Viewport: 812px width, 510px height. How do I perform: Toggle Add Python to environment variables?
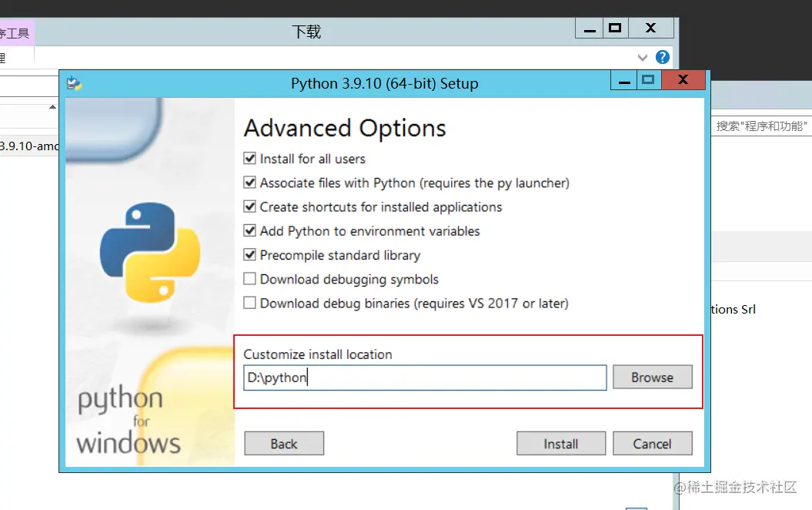click(x=249, y=230)
